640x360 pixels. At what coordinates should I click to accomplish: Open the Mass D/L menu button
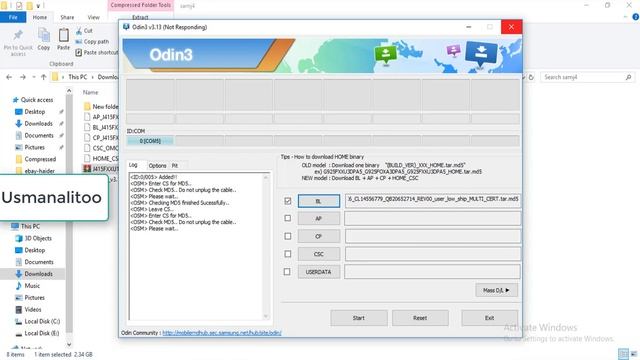pyautogui.click(x=496, y=290)
